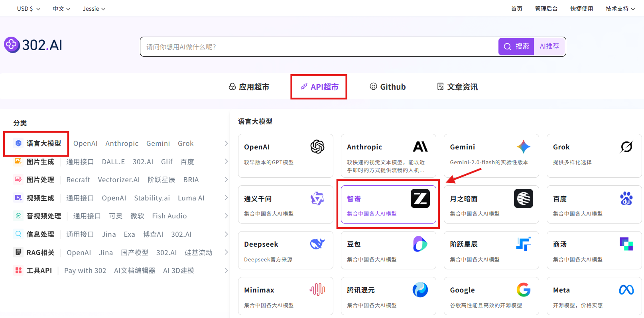Click the AI 3D建模 link
Screen dimensions: 644x318
[x=179, y=270]
